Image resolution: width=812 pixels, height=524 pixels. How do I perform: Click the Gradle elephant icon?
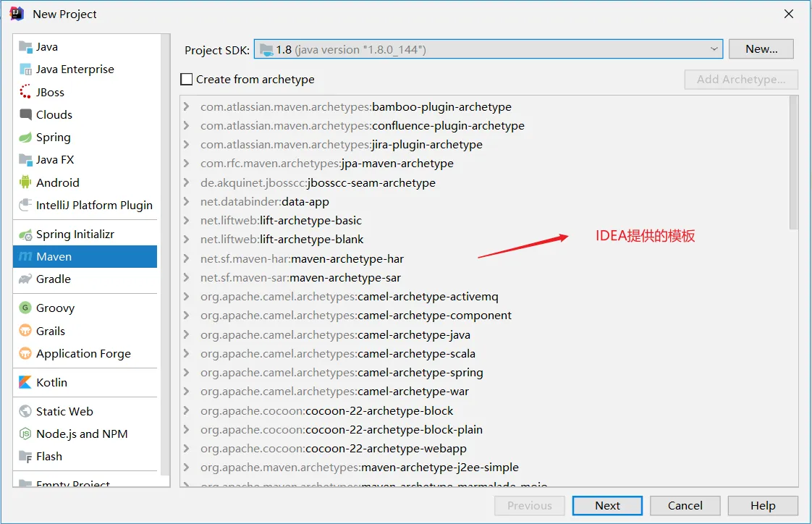(25, 279)
